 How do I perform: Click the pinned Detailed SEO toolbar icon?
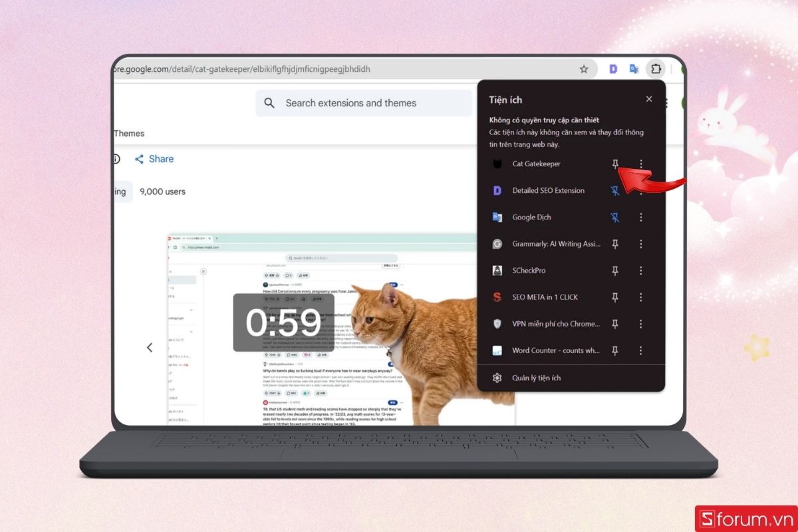613,68
